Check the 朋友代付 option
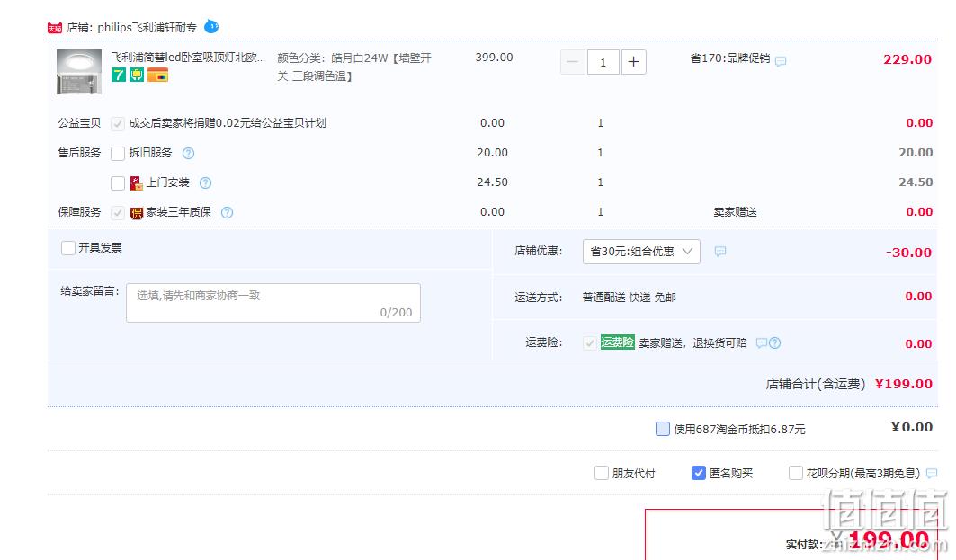Image resolution: width=956 pixels, height=560 pixels. [x=601, y=474]
